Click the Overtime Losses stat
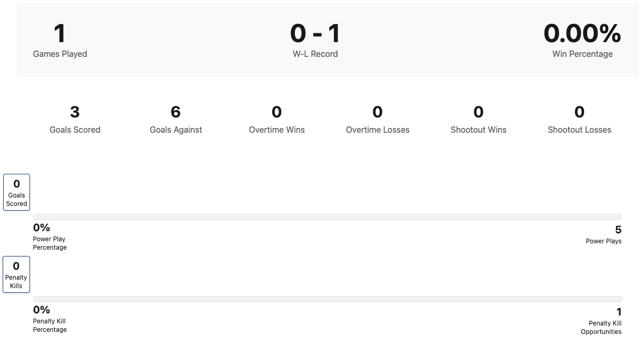 [x=378, y=120]
